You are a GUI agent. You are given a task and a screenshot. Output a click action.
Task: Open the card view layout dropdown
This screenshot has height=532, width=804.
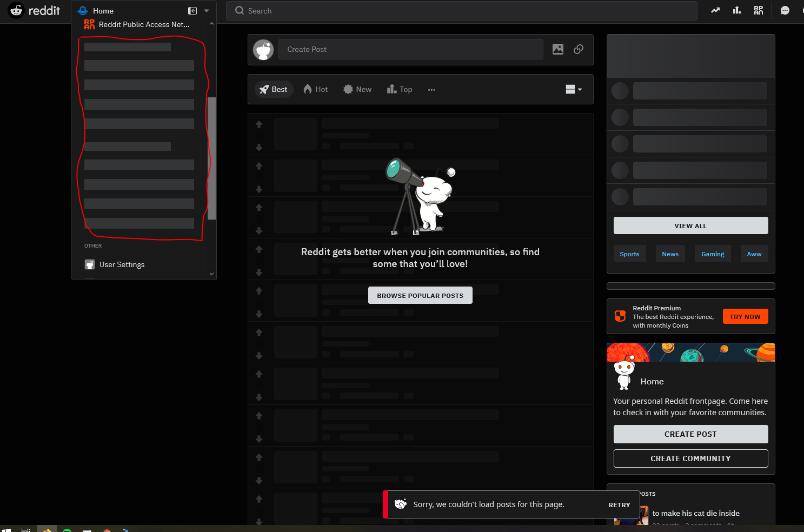point(574,89)
